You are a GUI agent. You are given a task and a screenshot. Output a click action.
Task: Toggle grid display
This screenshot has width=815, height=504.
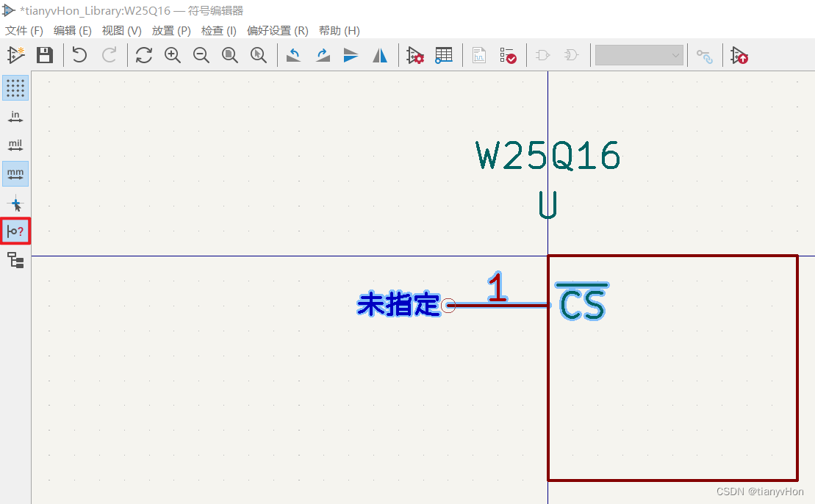point(15,88)
